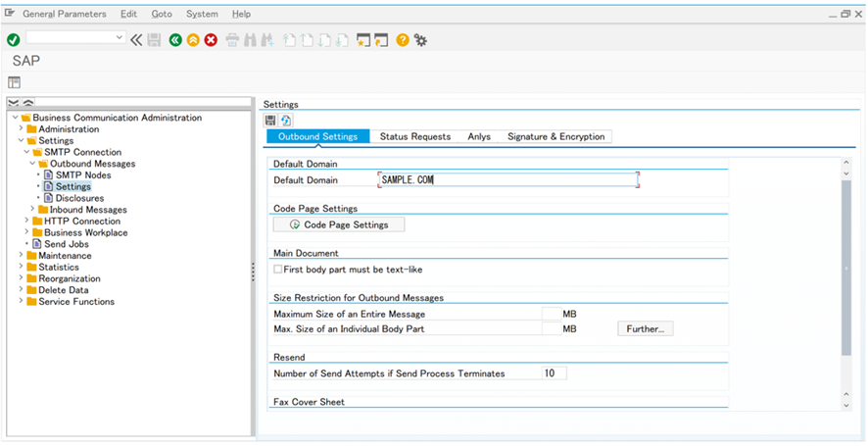Click the Generate Shortcut icon
Viewport: 868px width, 446px height.
tap(381, 40)
